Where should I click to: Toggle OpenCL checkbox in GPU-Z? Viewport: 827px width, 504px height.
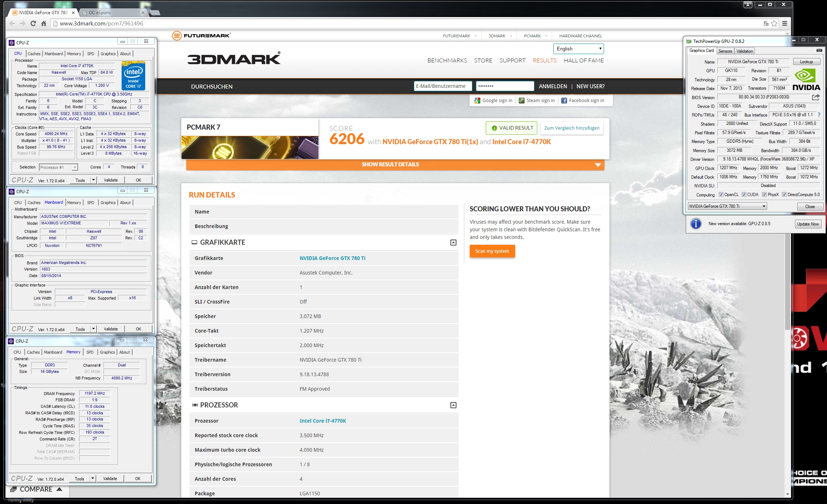[721, 195]
